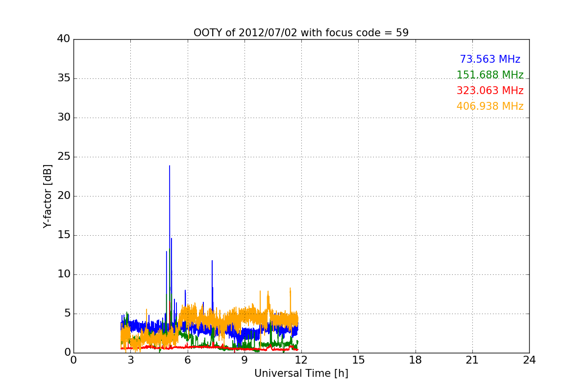Click the x-axis tick label 18
This screenshot has height=392, width=588.
coord(416,360)
